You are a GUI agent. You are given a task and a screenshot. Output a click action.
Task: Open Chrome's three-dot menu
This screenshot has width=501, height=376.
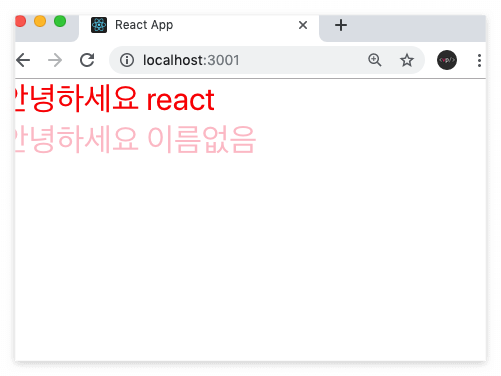coord(479,60)
